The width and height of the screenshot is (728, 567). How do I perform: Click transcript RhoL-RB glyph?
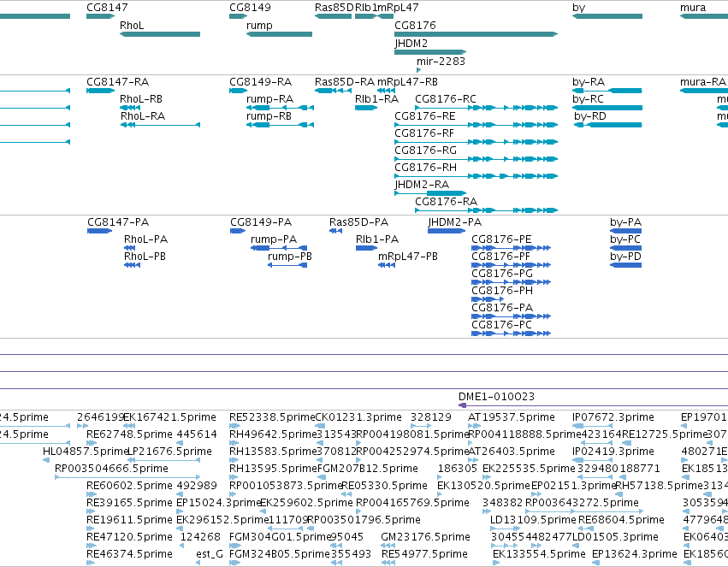click(x=130, y=108)
